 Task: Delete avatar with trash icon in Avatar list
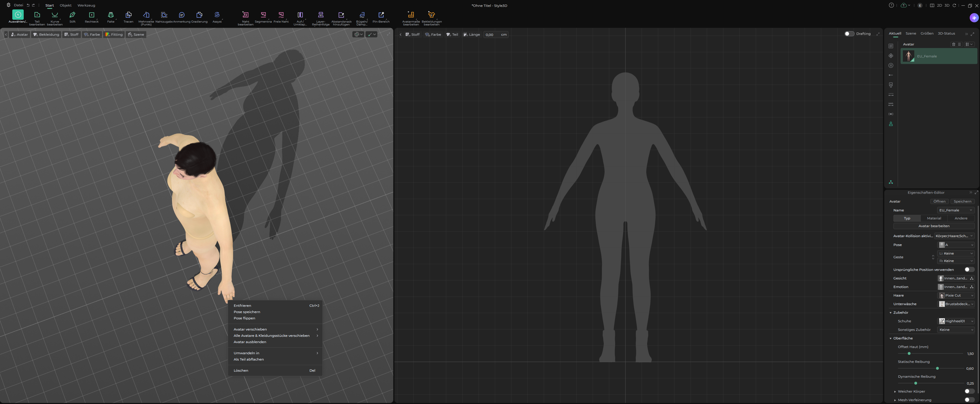pyautogui.click(x=953, y=44)
